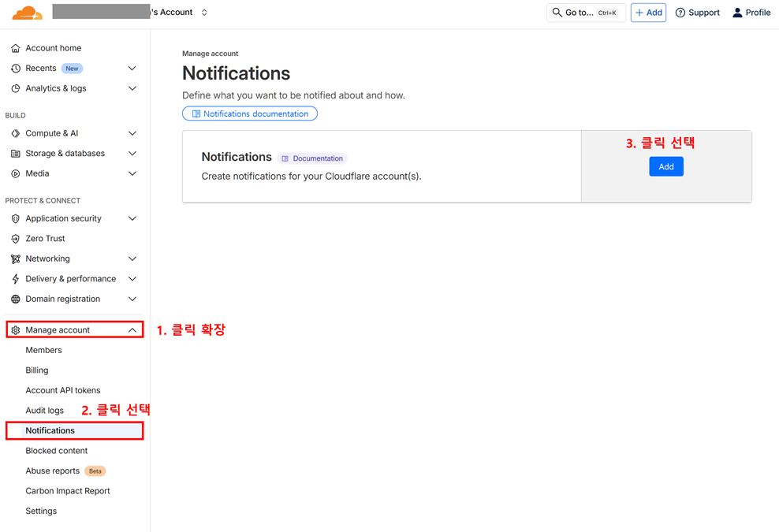The width and height of the screenshot is (779, 532).
Task: Click the Notifications documentation button
Action: coord(250,113)
